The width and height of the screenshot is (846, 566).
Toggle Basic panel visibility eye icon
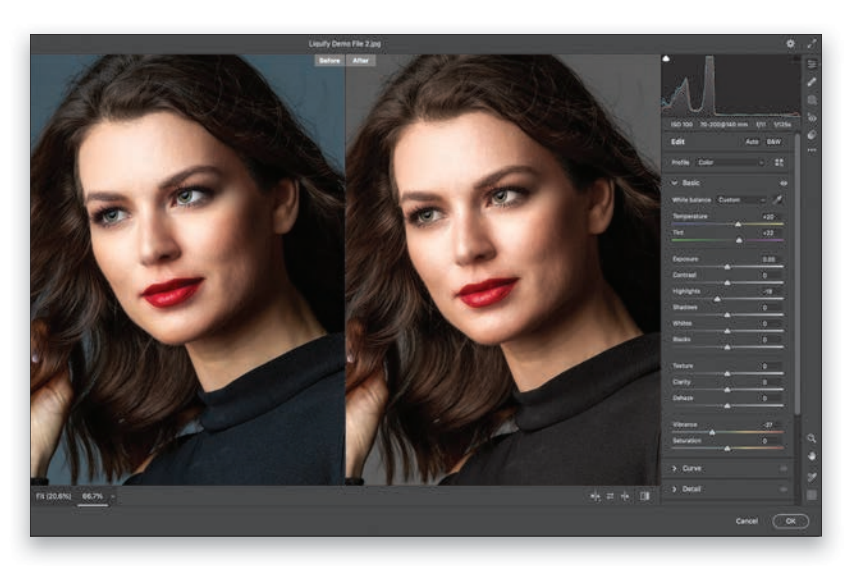783,183
